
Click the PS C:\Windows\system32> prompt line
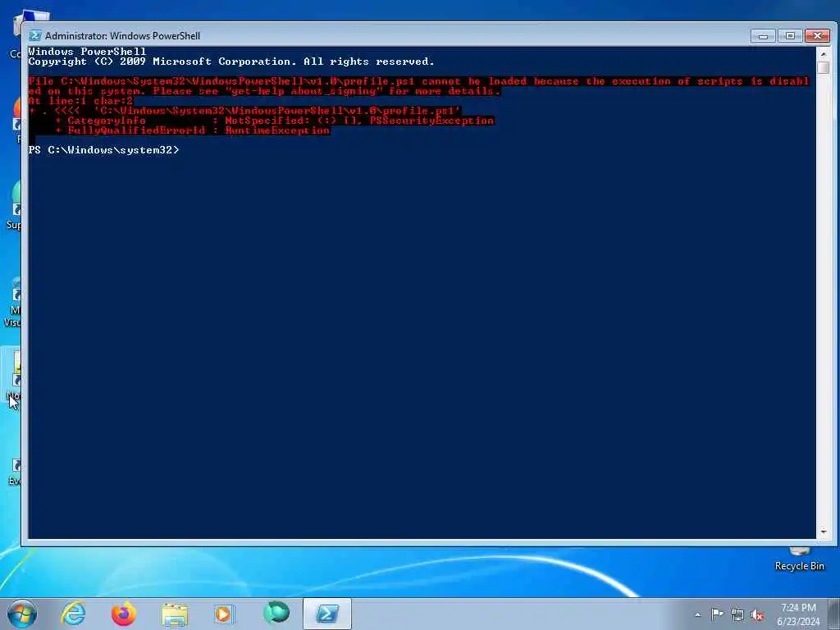(104, 150)
